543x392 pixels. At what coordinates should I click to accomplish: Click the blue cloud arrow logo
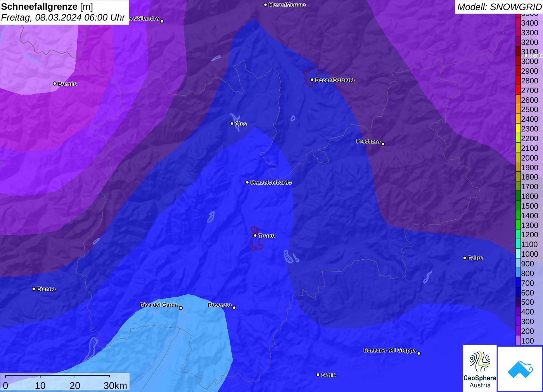pyautogui.click(x=520, y=369)
